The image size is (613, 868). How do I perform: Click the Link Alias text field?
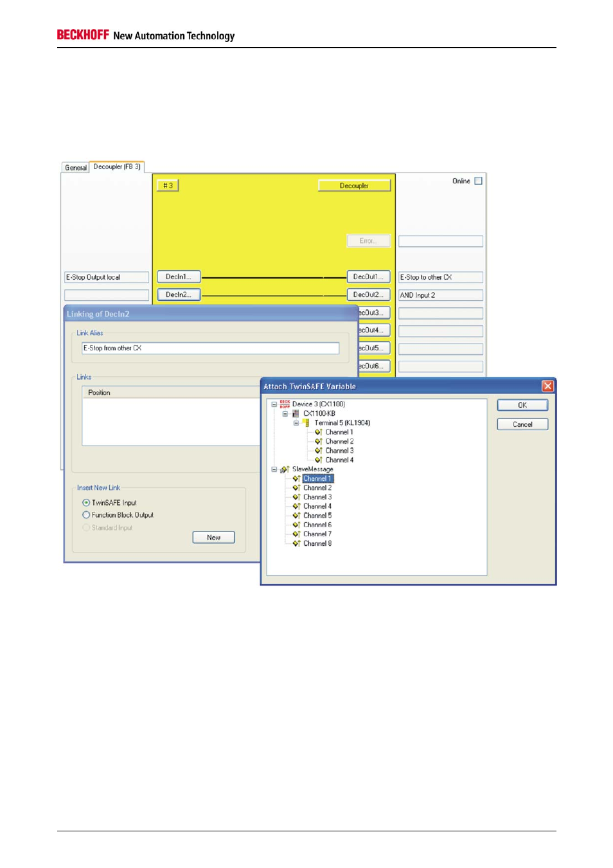[x=210, y=348]
